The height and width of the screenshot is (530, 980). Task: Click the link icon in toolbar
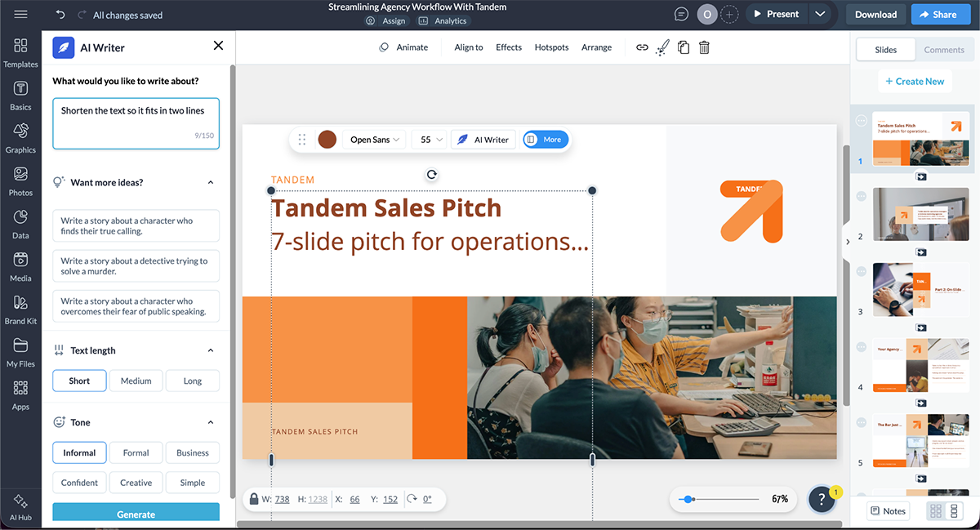(642, 47)
